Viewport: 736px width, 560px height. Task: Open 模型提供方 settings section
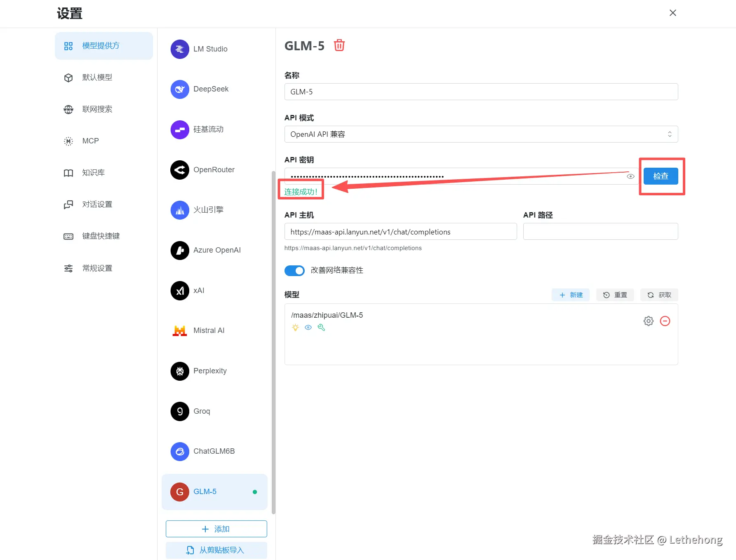[104, 46]
